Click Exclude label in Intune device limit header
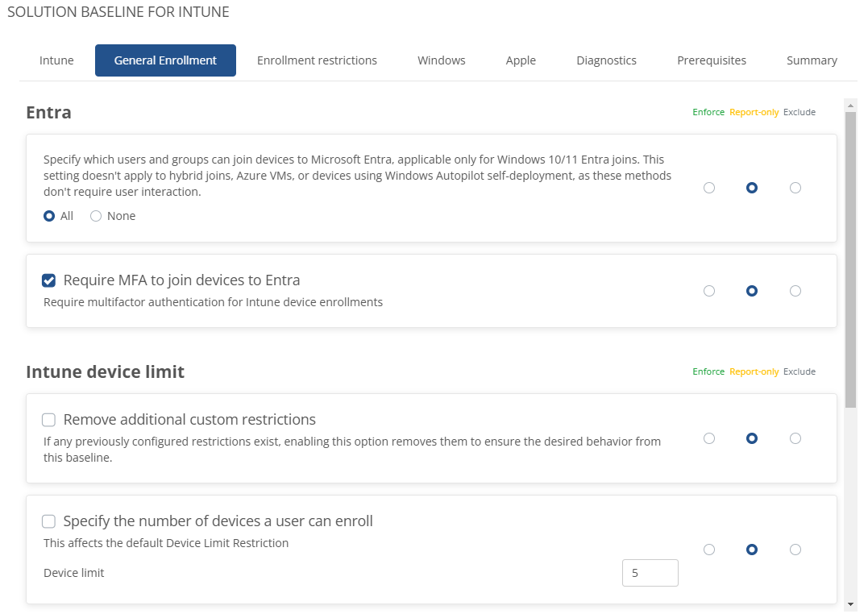 tap(799, 371)
